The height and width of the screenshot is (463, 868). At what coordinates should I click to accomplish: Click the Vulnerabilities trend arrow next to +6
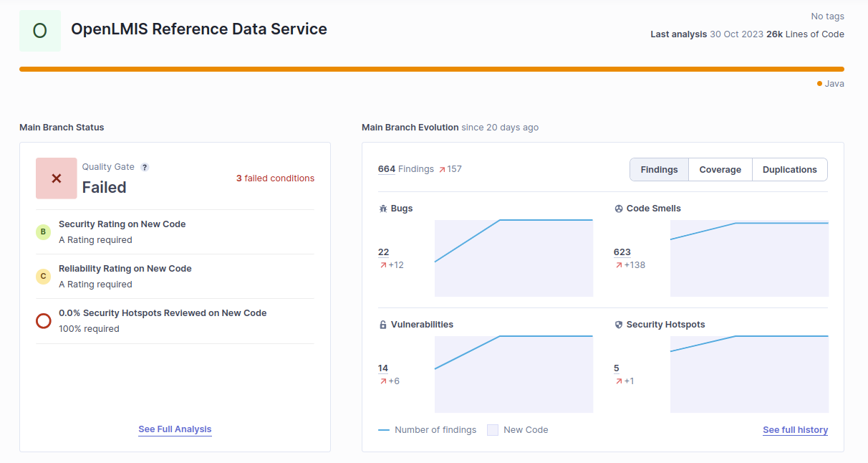[x=382, y=381]
